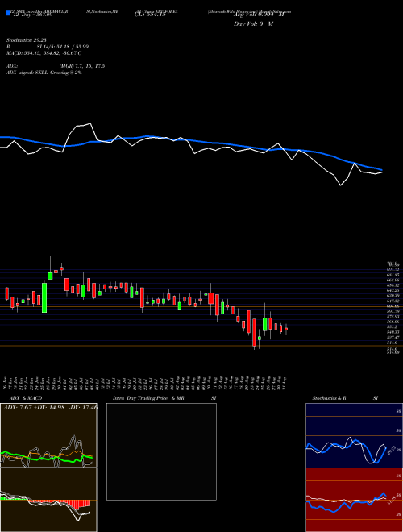The width and height of the screenshot is (403, 532).
Task: Click the Stochastics & R SI panel title
Action: point(345,398)
